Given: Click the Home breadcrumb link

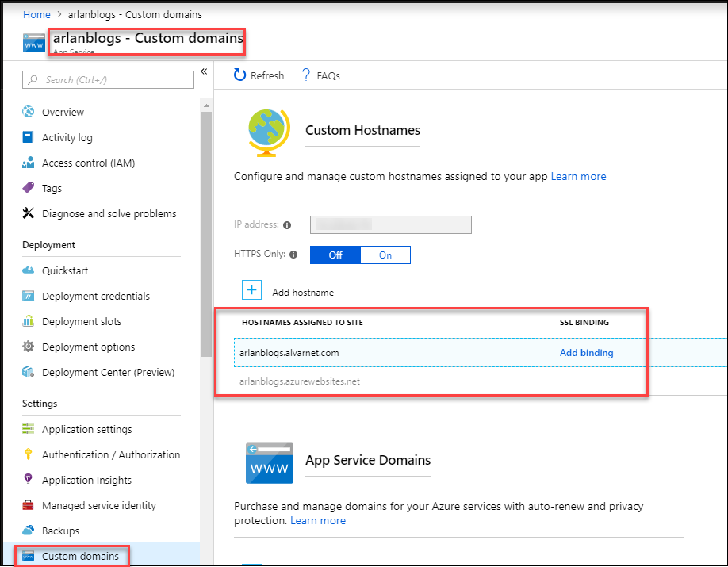Looking at the screenshot, I should (x=36, y=15).
